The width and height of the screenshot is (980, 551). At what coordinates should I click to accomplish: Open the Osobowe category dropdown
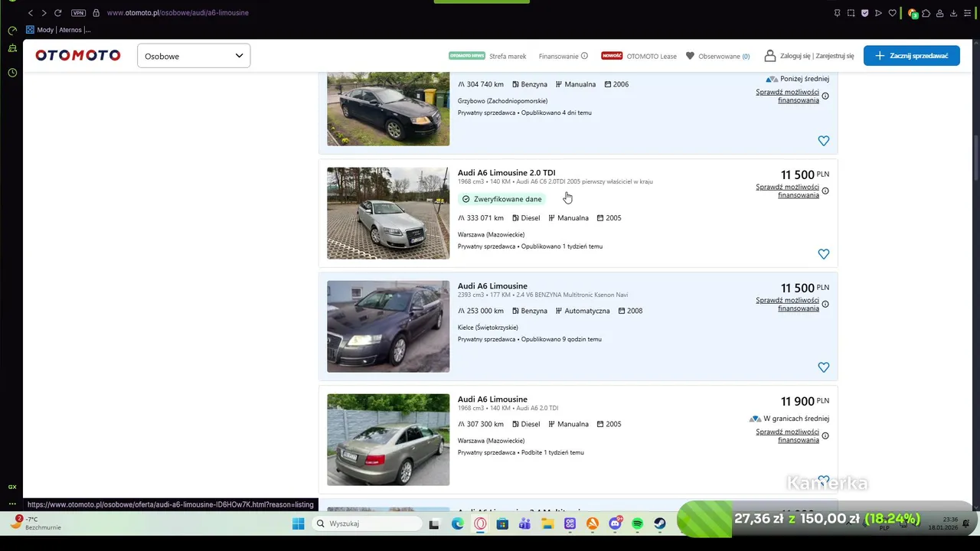pyautogui.click(x=194, y=56)
